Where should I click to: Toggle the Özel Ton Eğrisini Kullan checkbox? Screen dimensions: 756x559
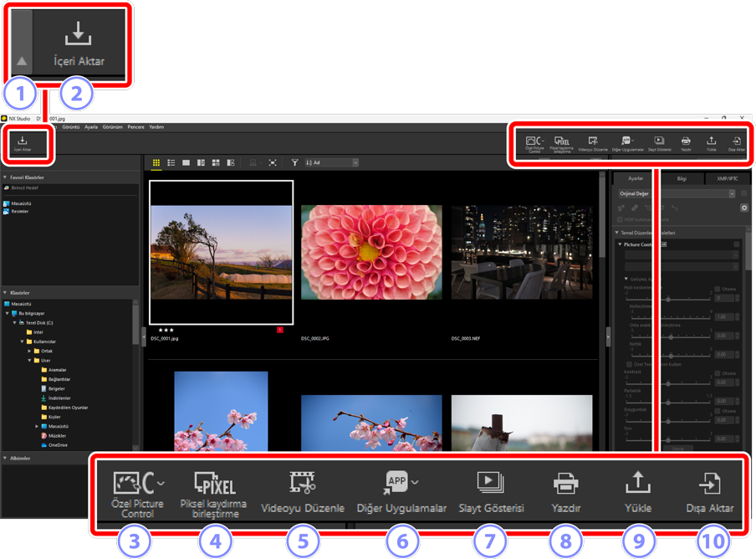click(629, 365)
